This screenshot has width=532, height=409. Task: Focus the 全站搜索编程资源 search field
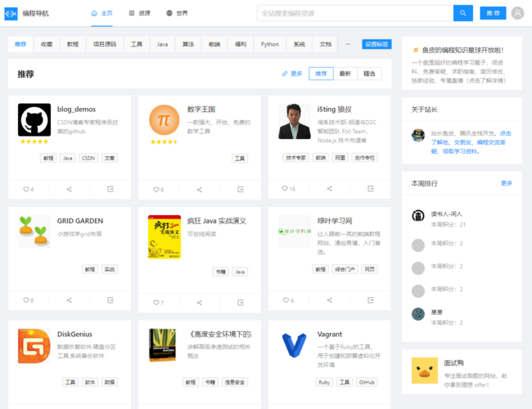(354, 13)
